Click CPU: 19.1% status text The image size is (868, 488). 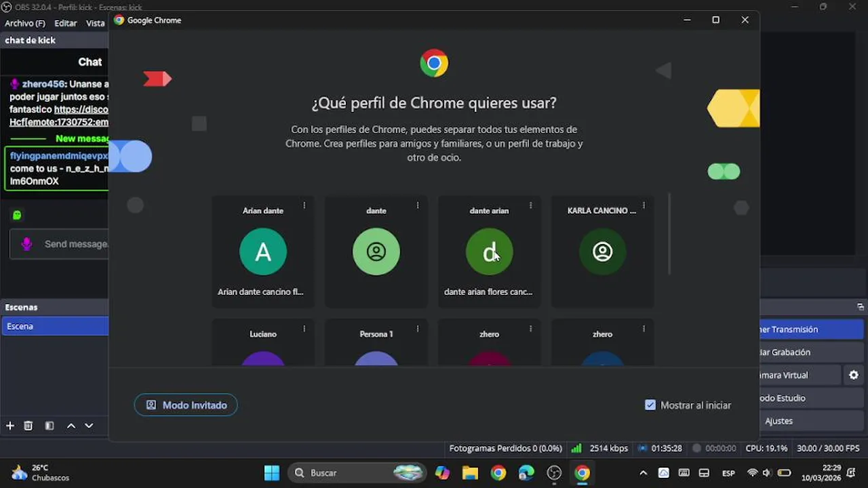click(x=766, y=448)
